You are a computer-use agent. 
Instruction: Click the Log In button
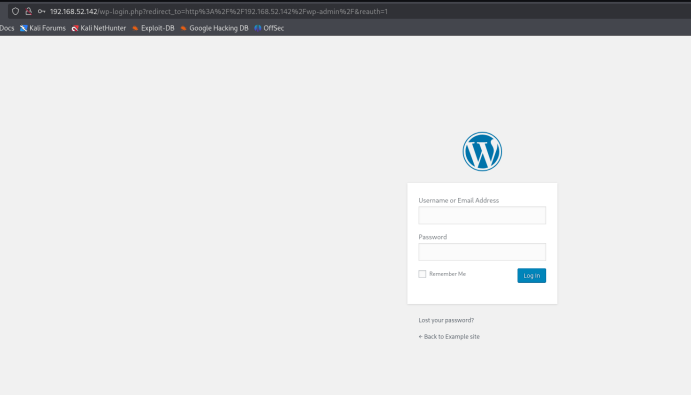(x=531, y=275)
